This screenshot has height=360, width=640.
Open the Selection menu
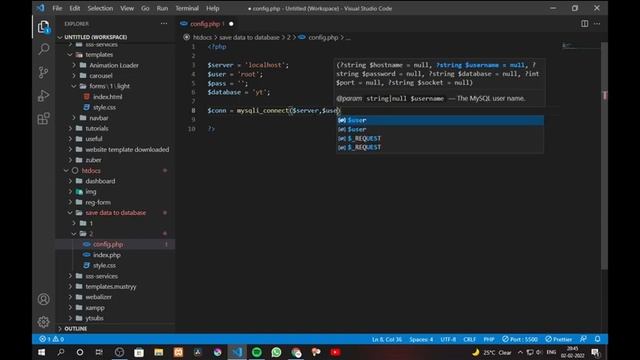pos(100,8)
